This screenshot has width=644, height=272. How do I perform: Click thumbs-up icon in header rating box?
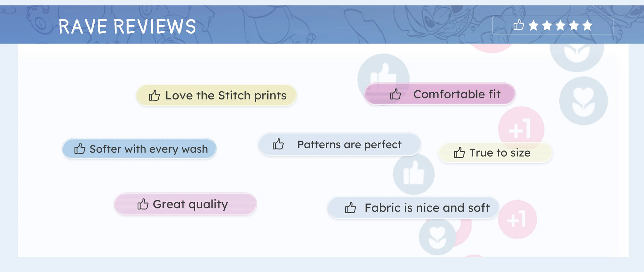519,25
